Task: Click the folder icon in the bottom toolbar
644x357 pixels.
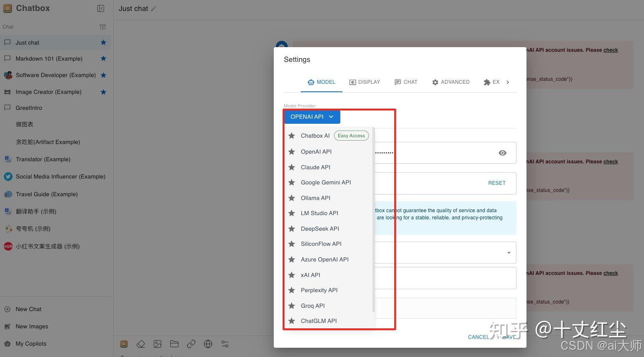Action: point(174,344)
